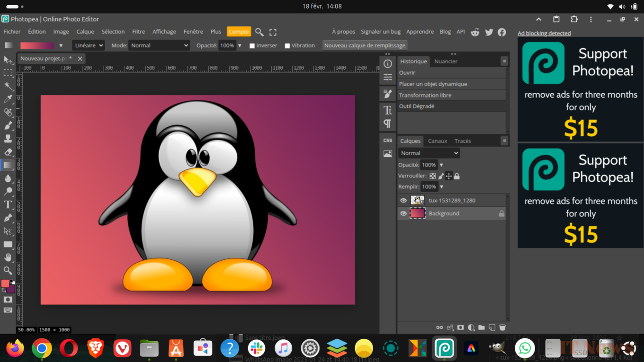This screenshot has height=362, width=644.
Task: Select the Pen tool
Action: pyautogui.click(x=8, y=218)
